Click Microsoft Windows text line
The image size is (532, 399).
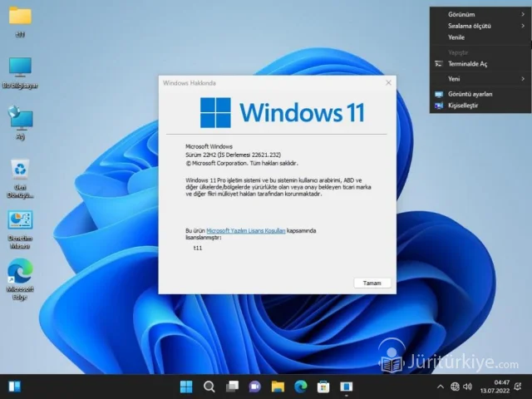pos(209,146)
